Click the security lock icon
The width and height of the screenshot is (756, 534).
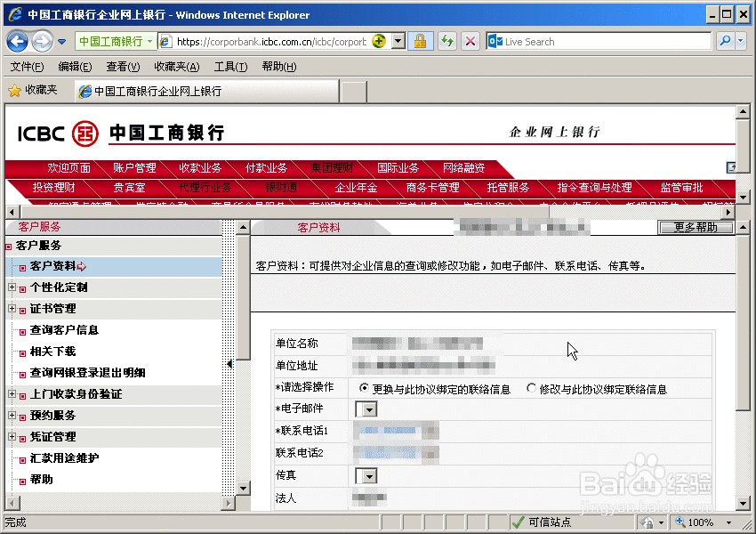pyautogui.click(x=420, y=42)
